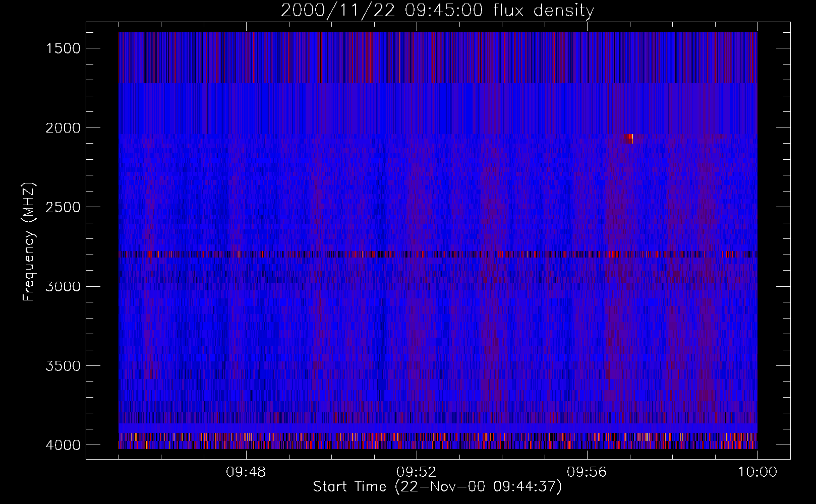Click the 09:48 time tick label
The height and width of the screenshot is (504, 816).
(x=246, y=473)
